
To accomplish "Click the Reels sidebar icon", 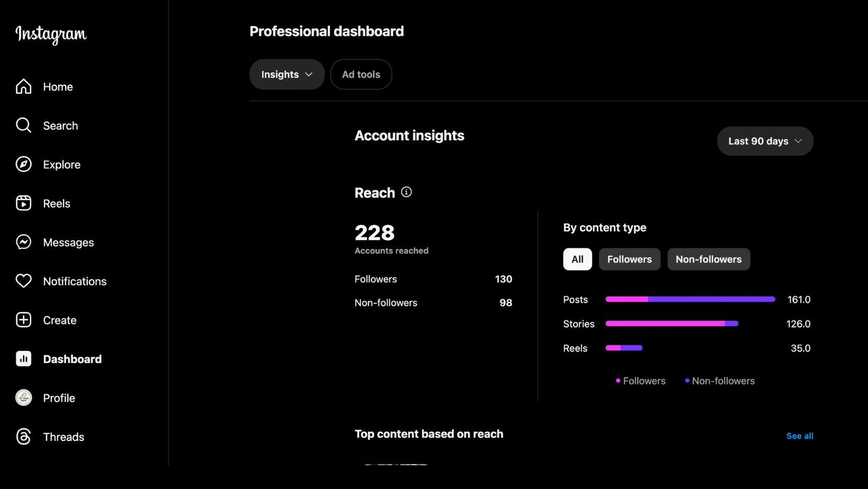I will point(23,203).
